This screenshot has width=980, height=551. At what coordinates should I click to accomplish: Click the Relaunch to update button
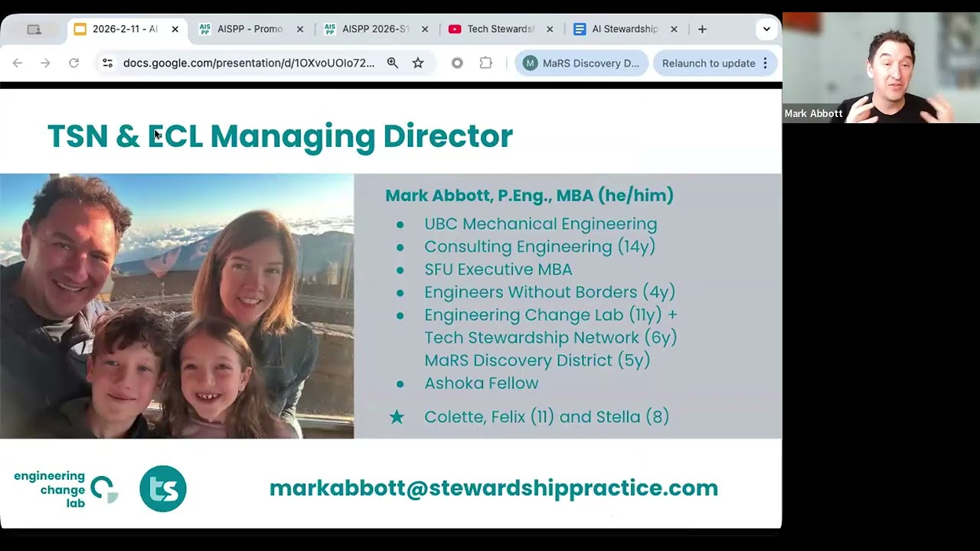[x=708, y=64]
